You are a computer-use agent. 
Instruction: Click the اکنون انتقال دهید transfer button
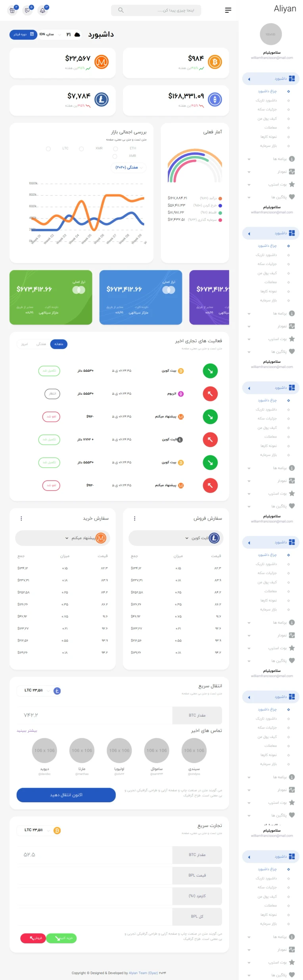point(66,795)
